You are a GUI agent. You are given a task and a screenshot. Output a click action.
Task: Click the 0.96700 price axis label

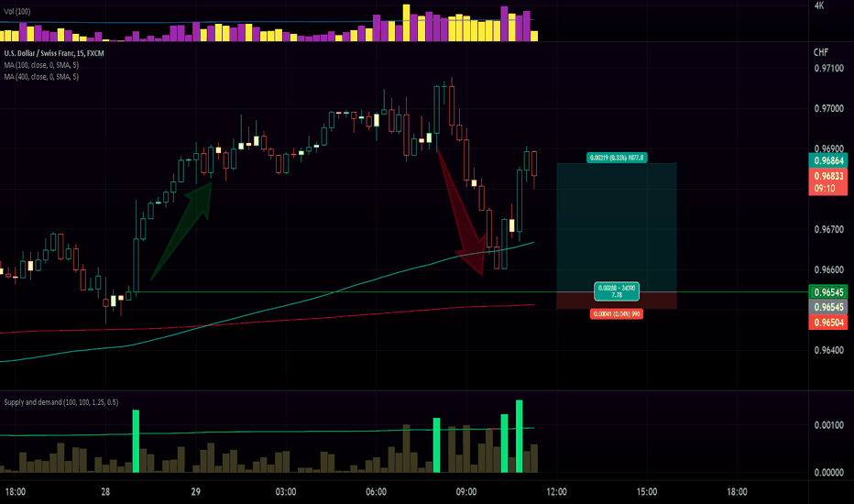tap(829, 229)
